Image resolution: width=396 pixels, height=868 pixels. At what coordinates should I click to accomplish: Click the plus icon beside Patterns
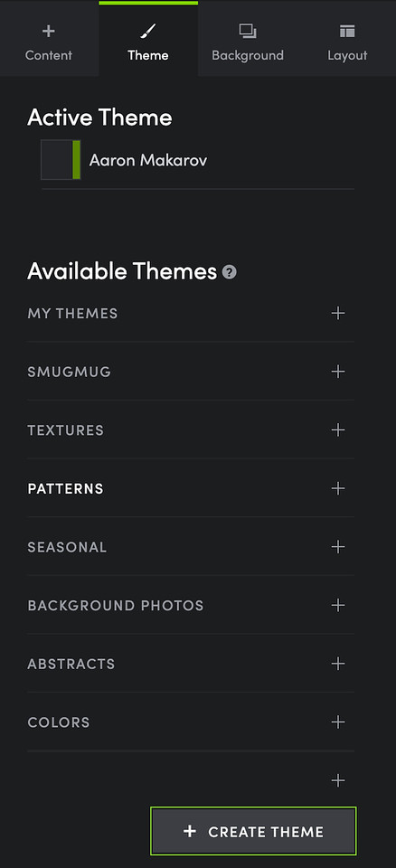pos(338,488)
